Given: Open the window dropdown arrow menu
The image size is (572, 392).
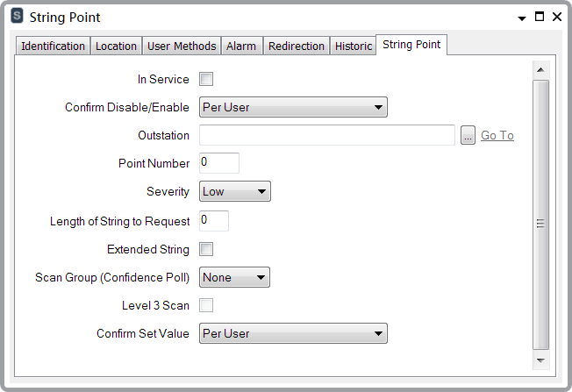Looking at the screenshot, I should pyautogui.click(x=522, y=18).
